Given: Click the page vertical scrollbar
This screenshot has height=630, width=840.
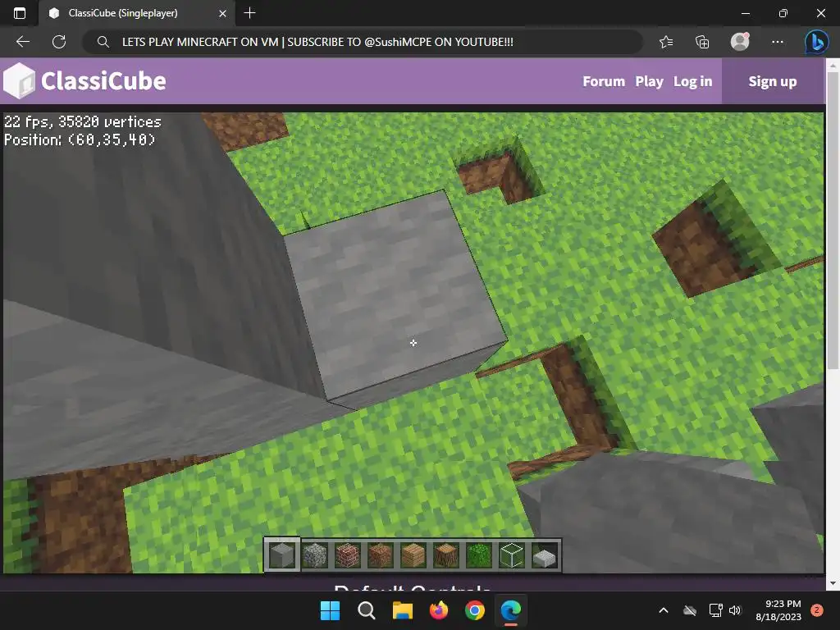Looking at the screenshot, I should (x=833, y=220).
